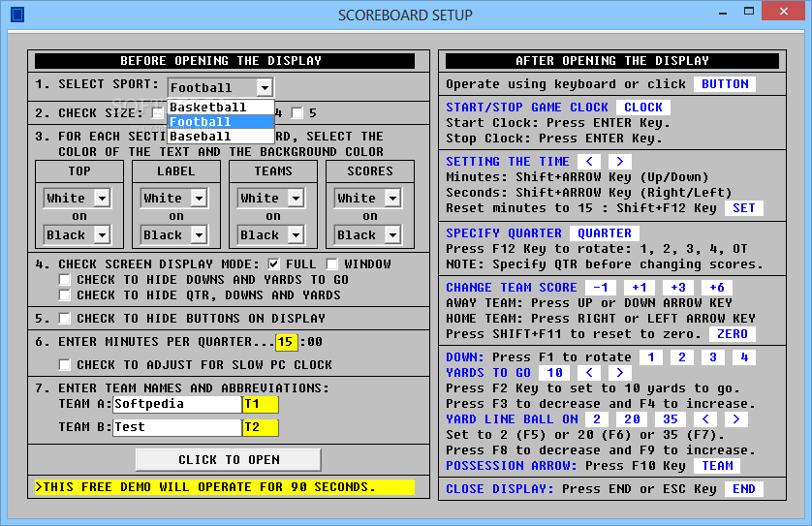812x526 pixels.
Task: Set yard line ball on 2
Action: (597, 419)
